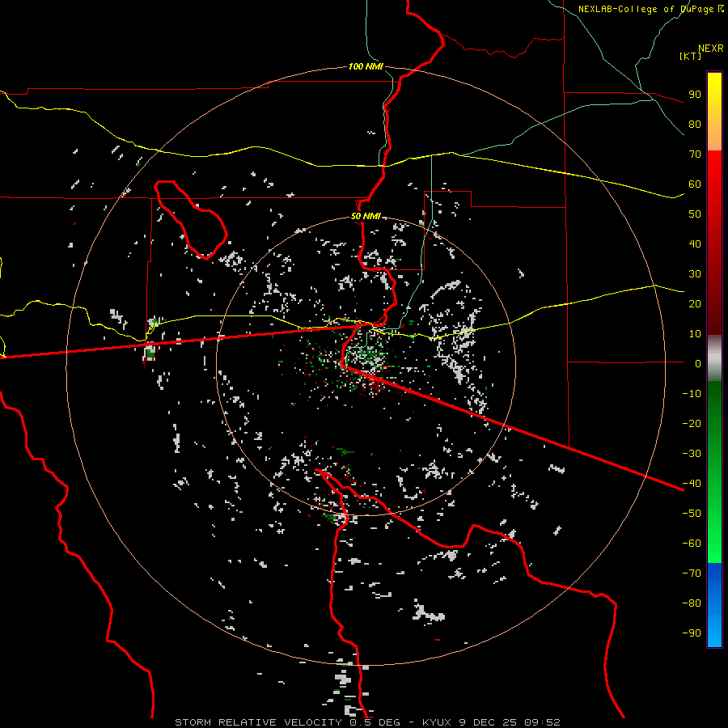Click the 40 value on the velocity scale
The image size is (728, 728).
pos(695,243)
